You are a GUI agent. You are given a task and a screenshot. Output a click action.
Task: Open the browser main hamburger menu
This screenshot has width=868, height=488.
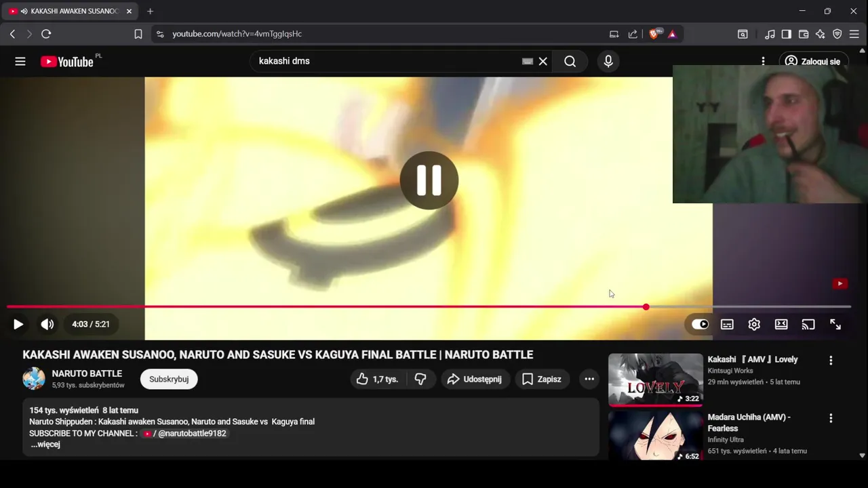(x=854, y=34)
